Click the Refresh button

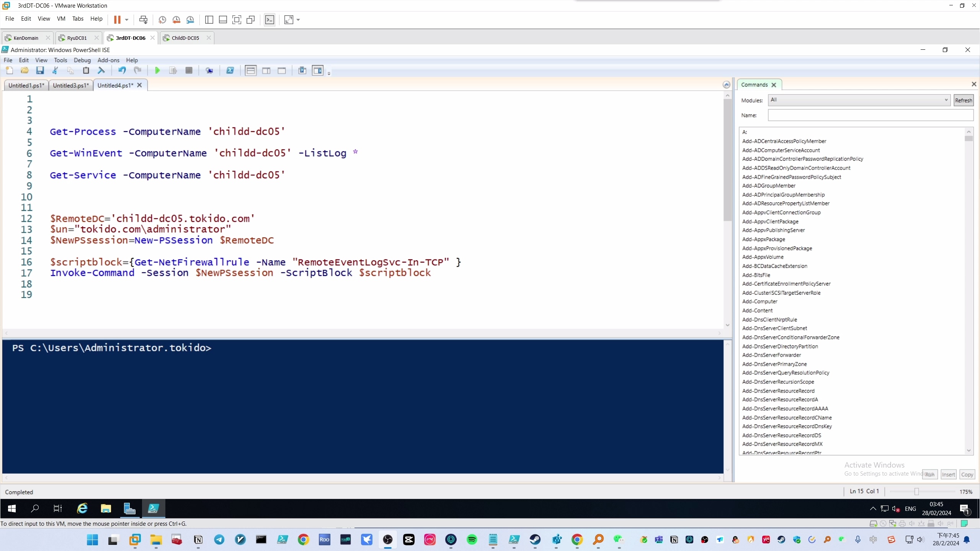pos(963,100)
